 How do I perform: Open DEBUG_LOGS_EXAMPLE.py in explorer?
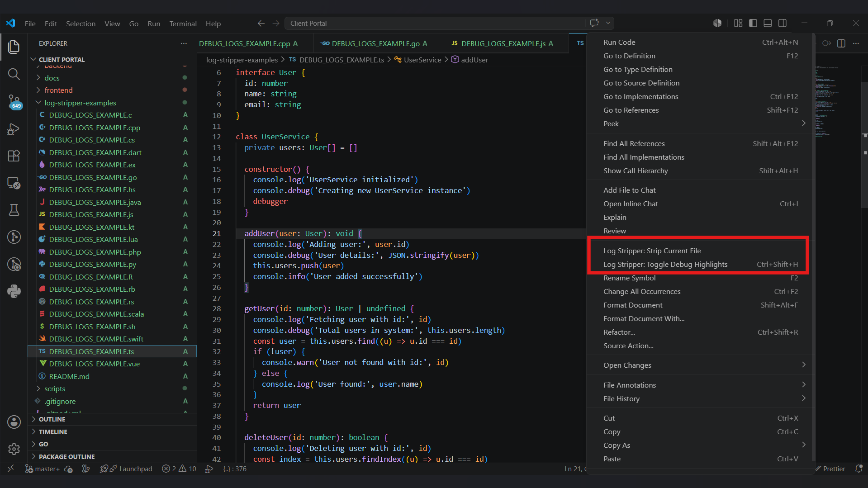click(x=112, y=265)
